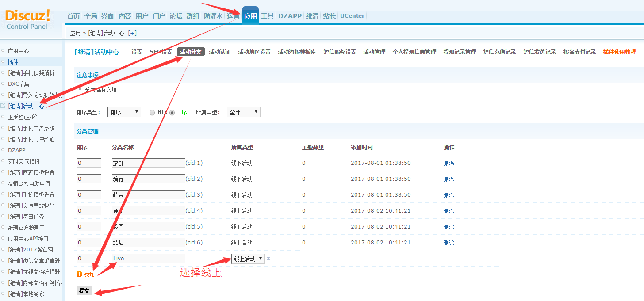Click the x remove icon beside 线上活动 dropdown
The image size is (644, 301).
268,259
